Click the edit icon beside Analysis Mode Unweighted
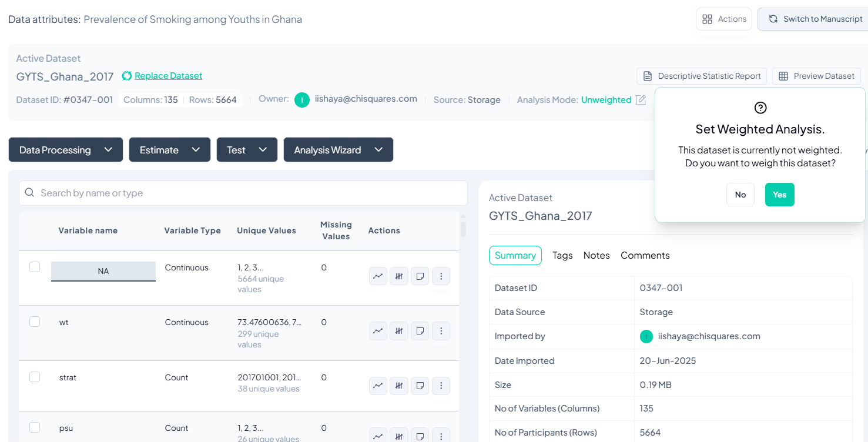The image size is (868, 445). [641, 100]
